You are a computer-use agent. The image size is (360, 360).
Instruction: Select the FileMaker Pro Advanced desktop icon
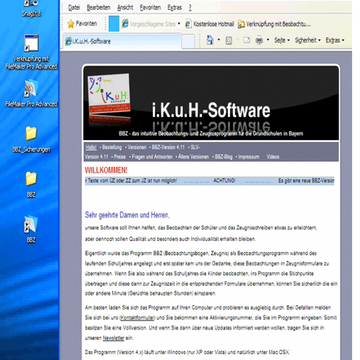point(31,93)
